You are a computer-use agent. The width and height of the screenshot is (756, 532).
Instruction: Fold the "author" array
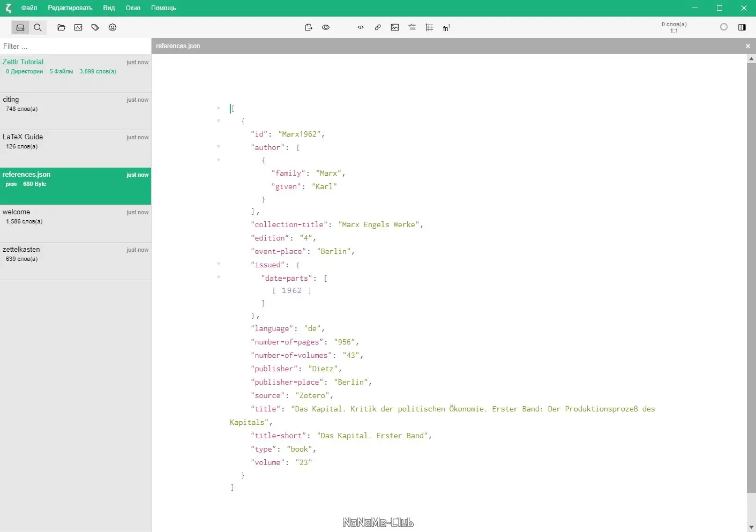(219, 147)
